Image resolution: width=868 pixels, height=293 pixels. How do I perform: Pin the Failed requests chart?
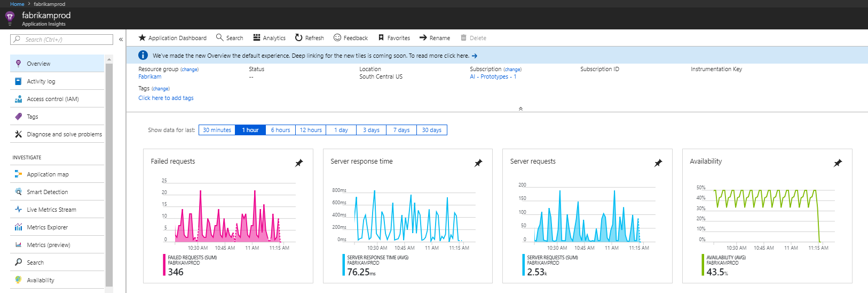299,163
